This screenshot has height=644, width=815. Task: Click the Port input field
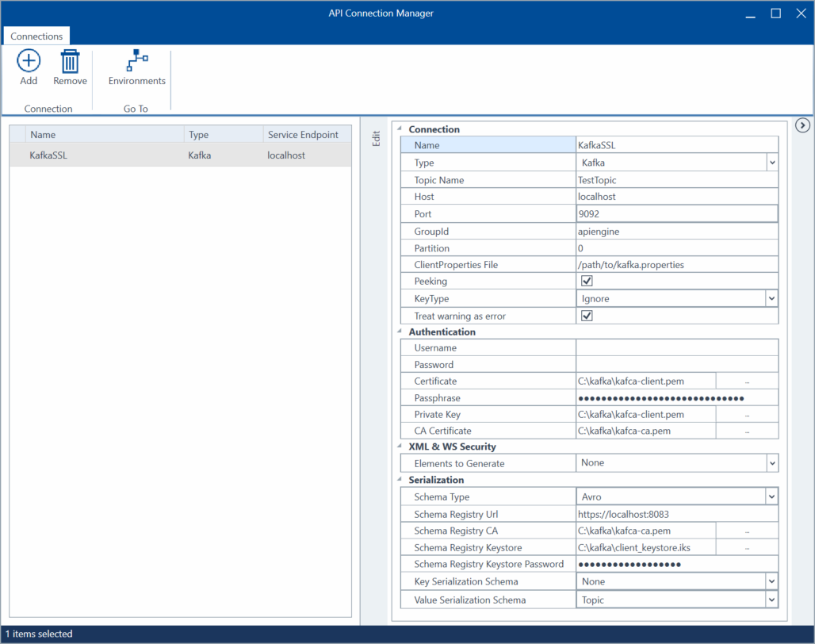tap(676, 213)
